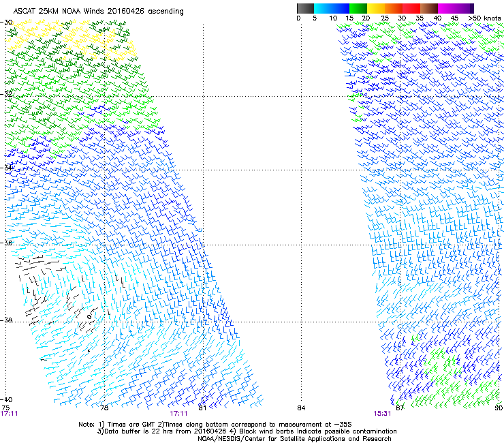Click the yellow 20–25 knots color segment
504x443 pixels.
coord(376,8)
